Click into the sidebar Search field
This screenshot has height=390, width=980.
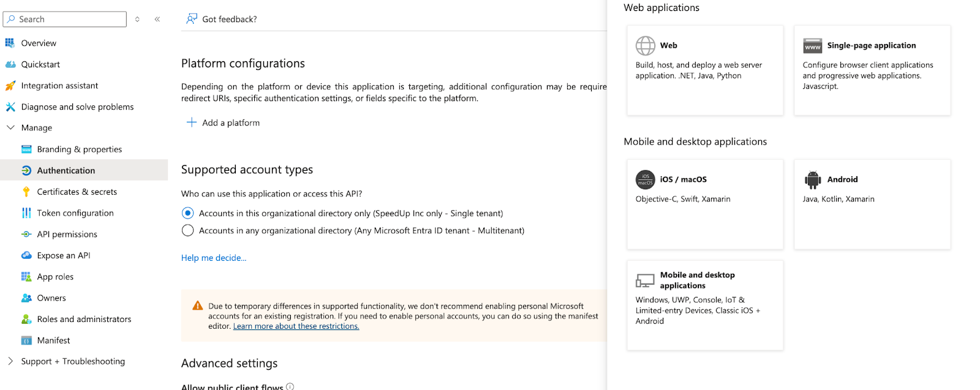point(67,19)
